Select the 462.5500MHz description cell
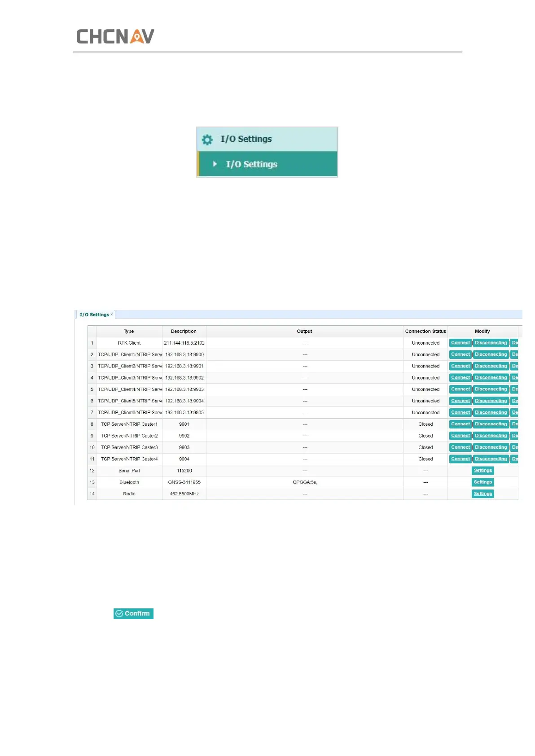 (x=184, y=494)
